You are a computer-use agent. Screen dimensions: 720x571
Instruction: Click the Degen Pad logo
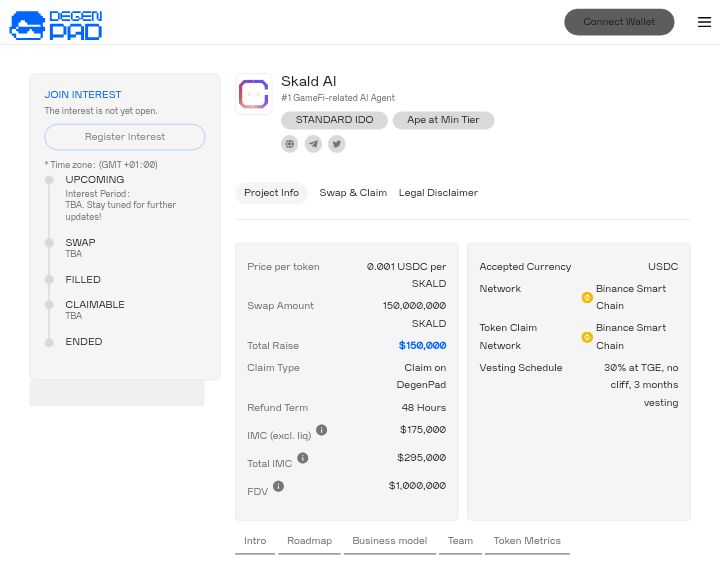[x=56, y=25]
